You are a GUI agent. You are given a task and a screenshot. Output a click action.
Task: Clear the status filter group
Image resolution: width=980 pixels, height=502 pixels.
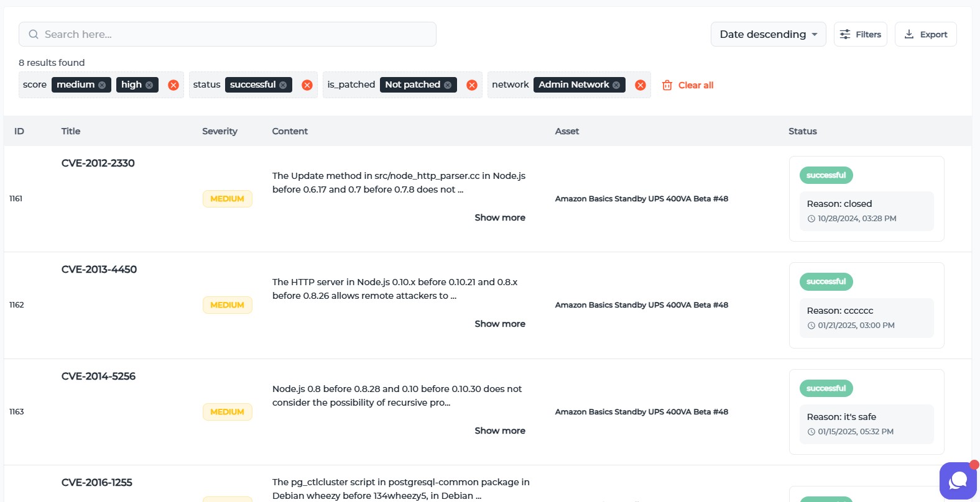click(307, 85)
